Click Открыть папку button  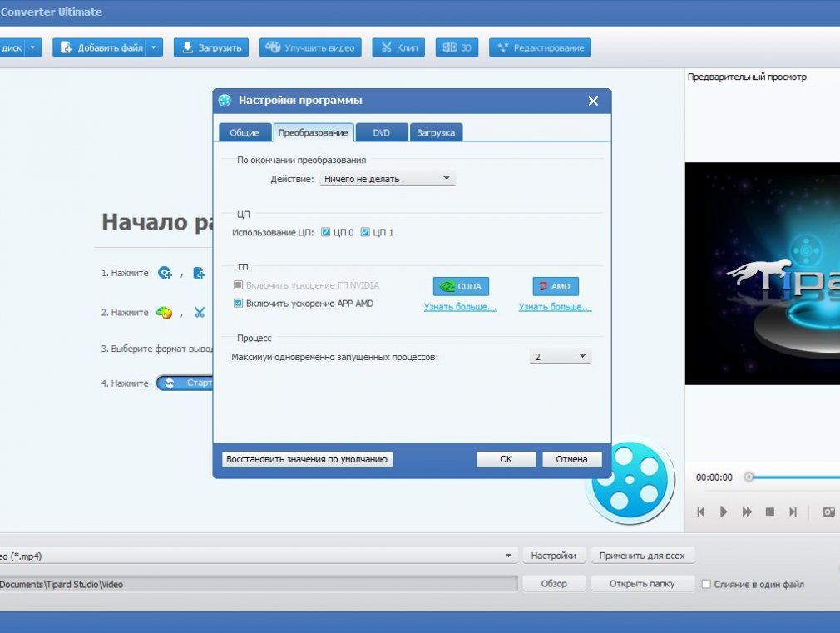(642, 584)
